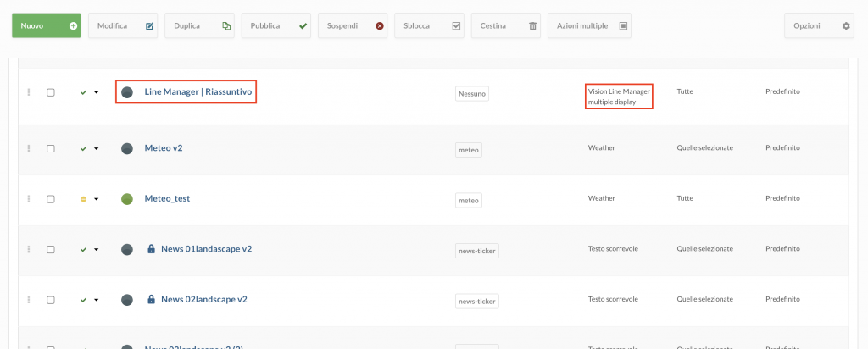
Task: Click drag handle dots of News 02landscape v2 row
Action: click(29, 300)
